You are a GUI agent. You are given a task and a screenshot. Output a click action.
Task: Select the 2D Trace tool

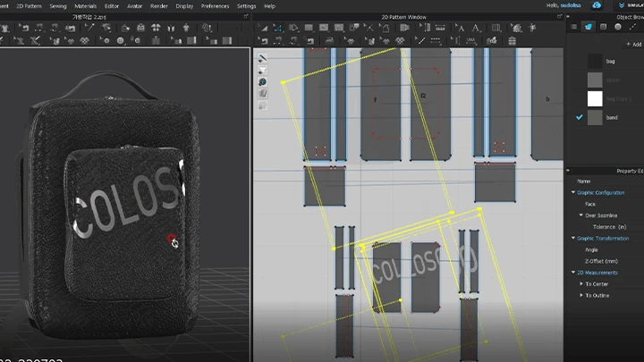[x=384, y=28]
